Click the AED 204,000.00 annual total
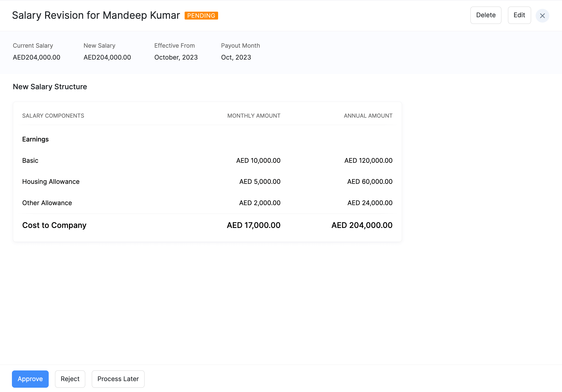562x392 pixels. pyautogui.click(x=362, y=225)
